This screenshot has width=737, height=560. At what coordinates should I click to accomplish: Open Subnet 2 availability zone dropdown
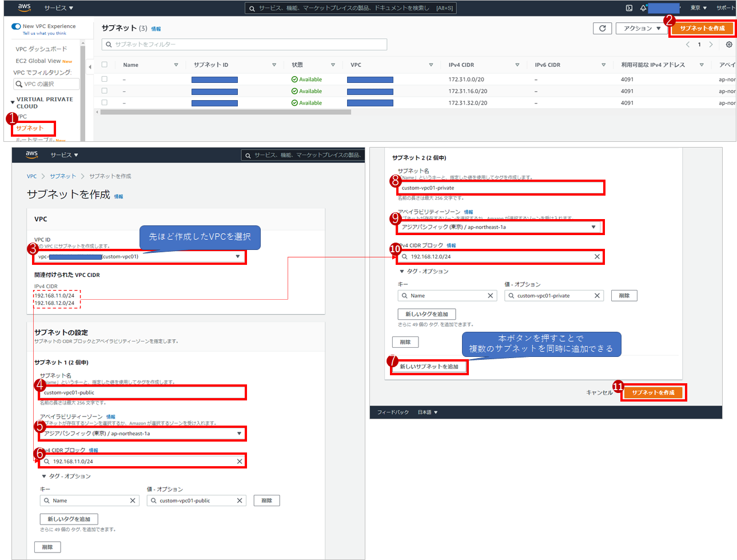click(x=499, y=227)
